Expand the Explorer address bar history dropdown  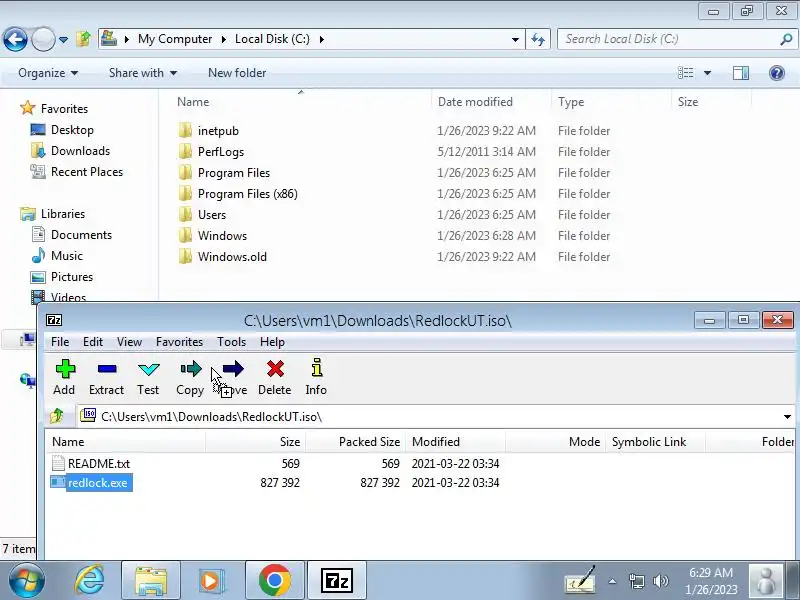[515, 39]
